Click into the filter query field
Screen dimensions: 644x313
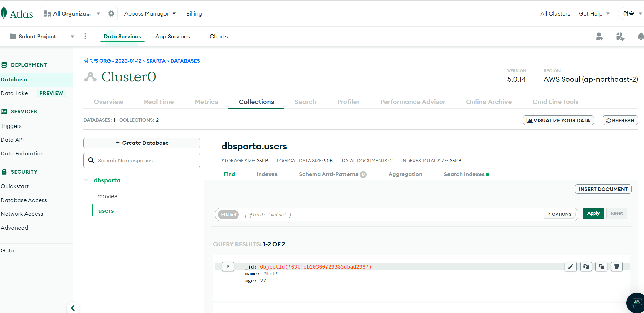[x=391, y=214]
